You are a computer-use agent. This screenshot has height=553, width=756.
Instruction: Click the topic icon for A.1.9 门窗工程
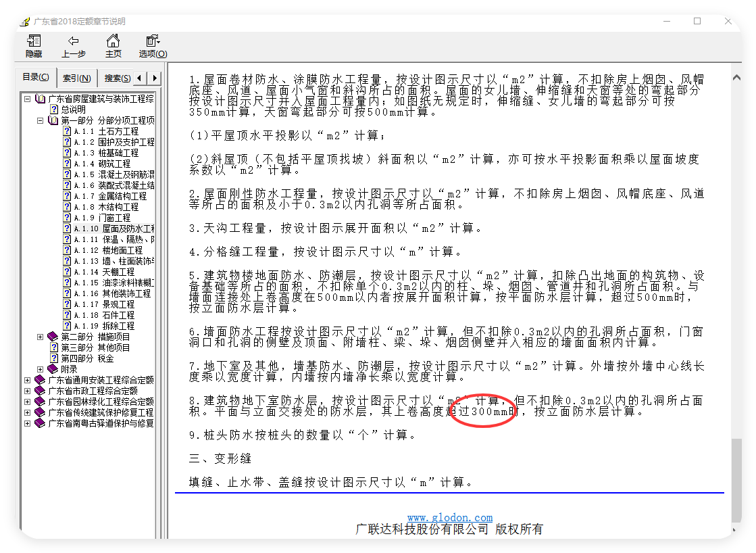click(x=67, y=218)
